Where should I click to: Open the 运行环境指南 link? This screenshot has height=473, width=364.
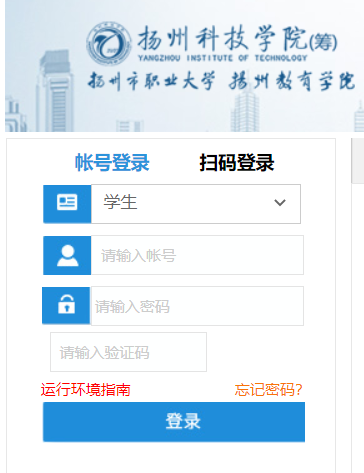point(85,390)
